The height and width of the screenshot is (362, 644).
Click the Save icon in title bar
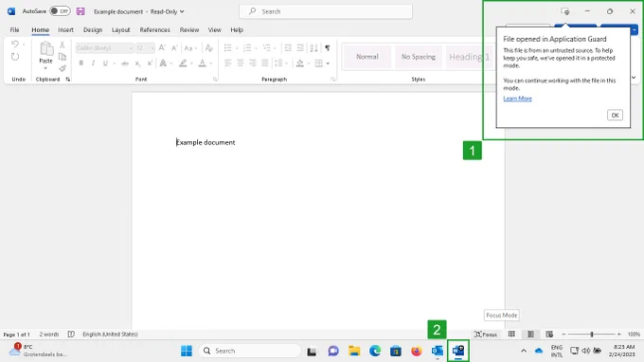click(80, 11)
